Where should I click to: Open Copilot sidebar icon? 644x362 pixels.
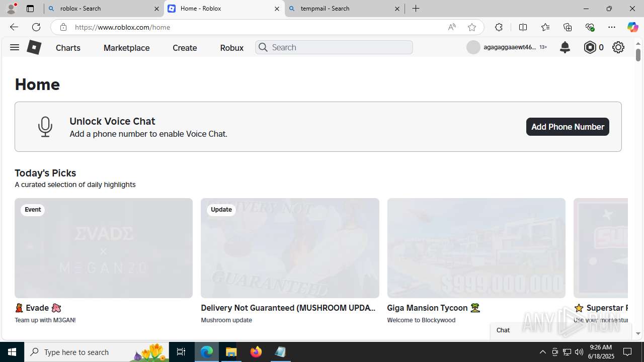632,27
